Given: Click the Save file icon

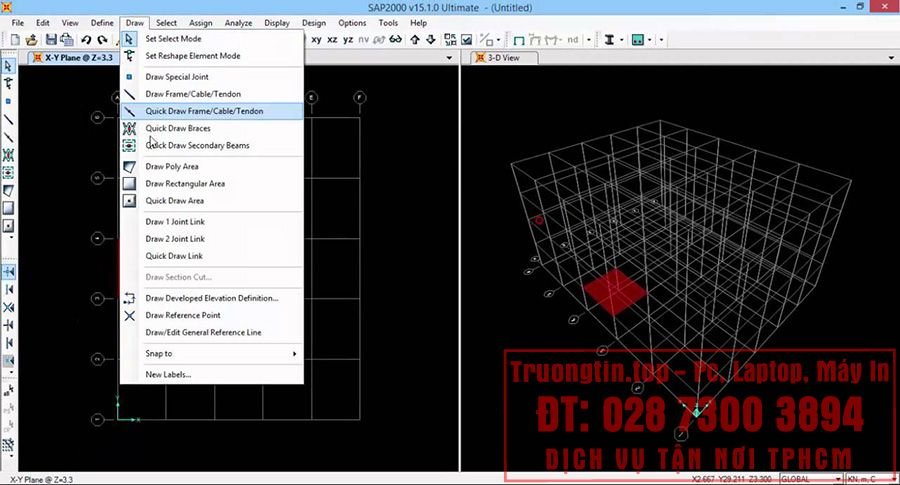Looking at the screenshot, I should (x=49, y=40).
